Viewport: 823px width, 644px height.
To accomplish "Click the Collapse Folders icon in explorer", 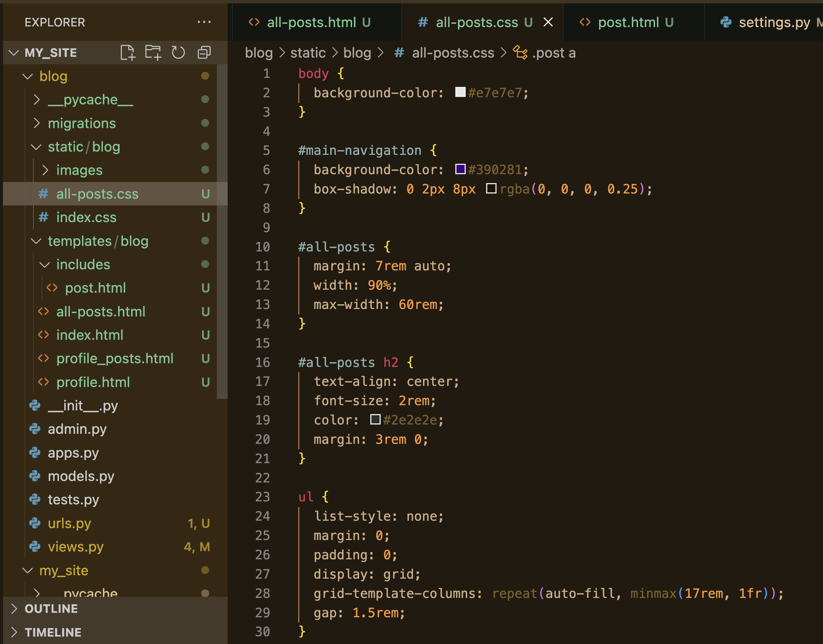I will pyautogui.click(x=204, y=52).
